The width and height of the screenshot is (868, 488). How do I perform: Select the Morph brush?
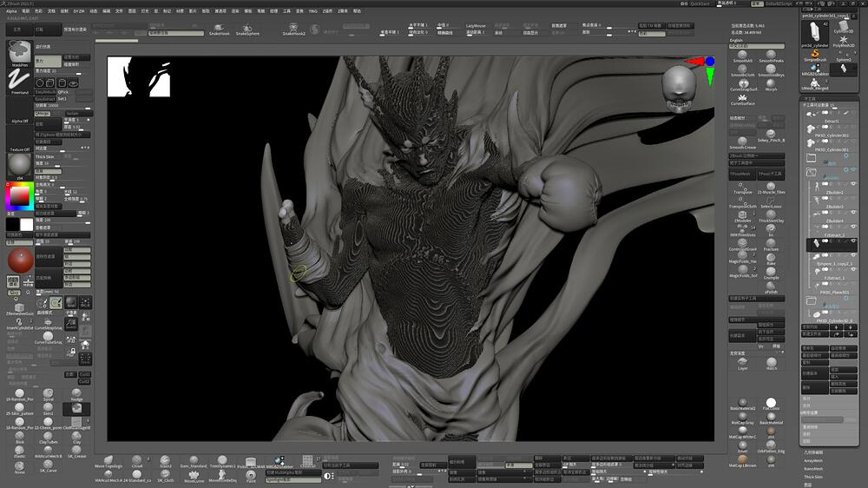(771, 85)
